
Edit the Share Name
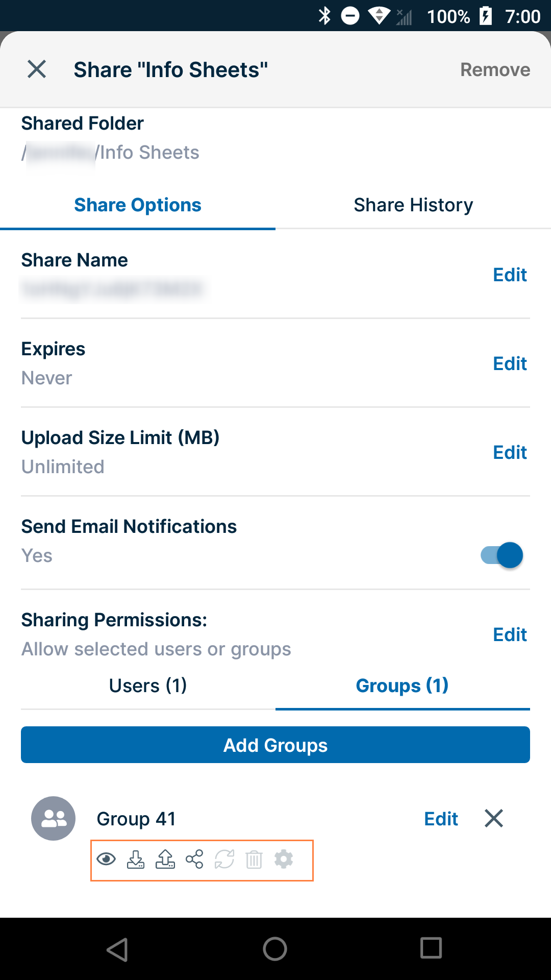pyautogui.click(x=510, y=275)
